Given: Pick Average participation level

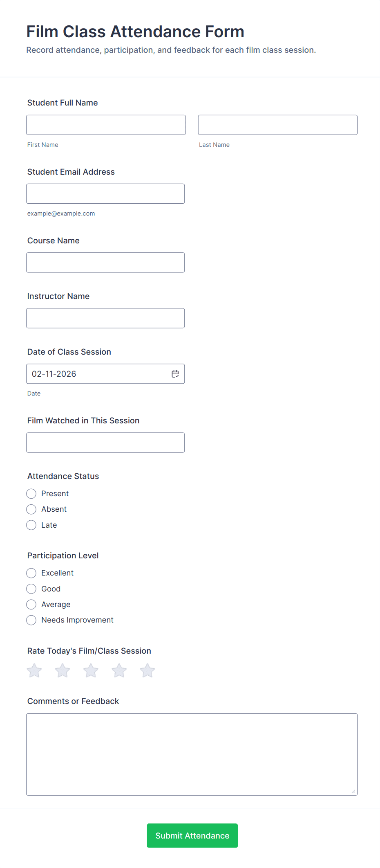Looking at the screenshot, I should tap(31, 605).
